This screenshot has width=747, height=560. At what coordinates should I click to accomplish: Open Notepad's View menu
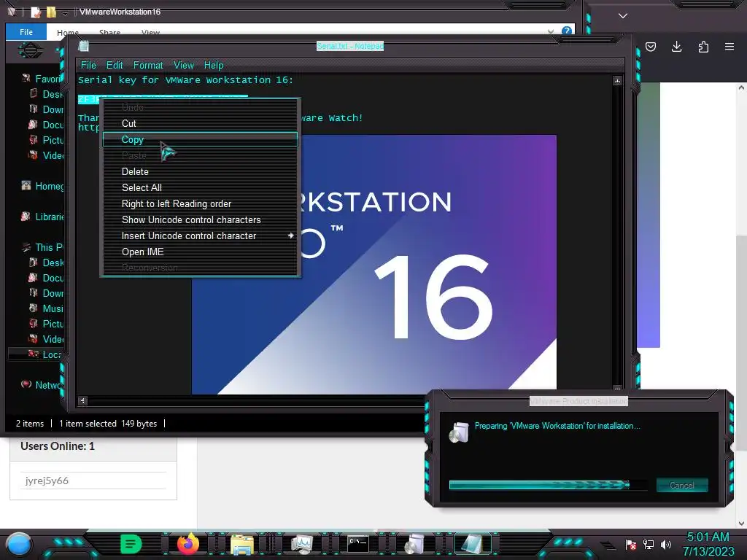[x=183, y=65]
